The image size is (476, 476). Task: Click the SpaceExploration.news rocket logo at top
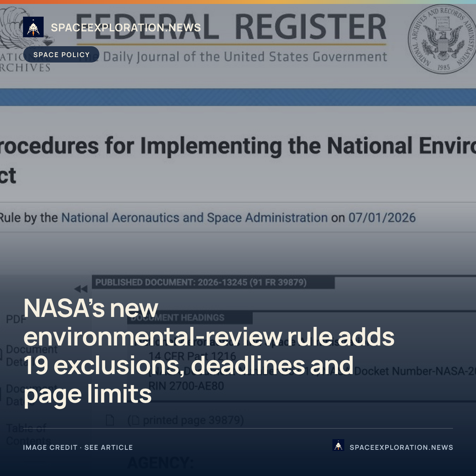[x=33, y=27]
